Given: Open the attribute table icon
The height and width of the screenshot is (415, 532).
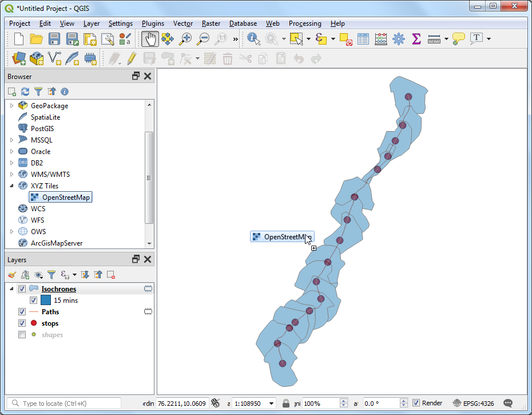Looking at the screenshot, I should pyautogui.click(x=363, y=39).
